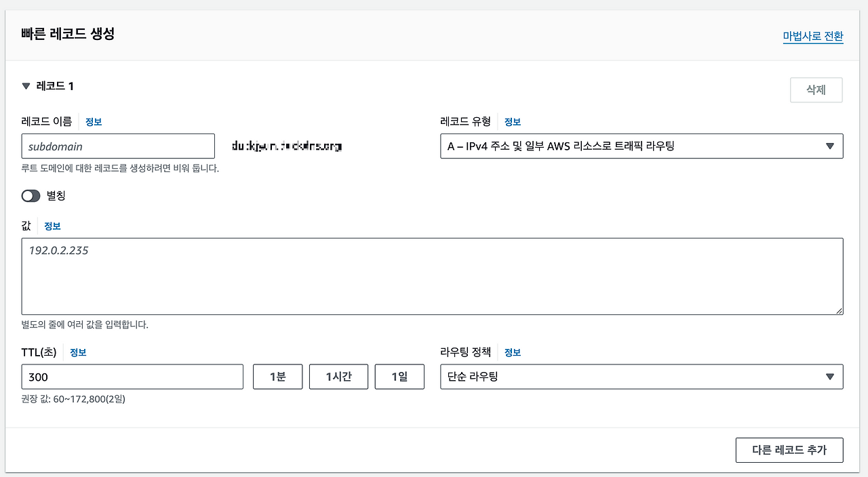Click the 삭제 button to delete record

(x=816, y=89)
